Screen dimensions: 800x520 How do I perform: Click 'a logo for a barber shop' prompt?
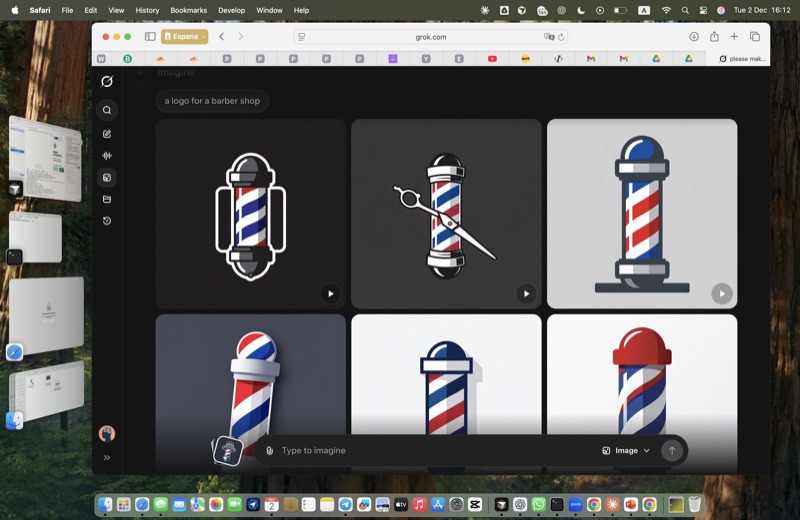pos(212,101)
